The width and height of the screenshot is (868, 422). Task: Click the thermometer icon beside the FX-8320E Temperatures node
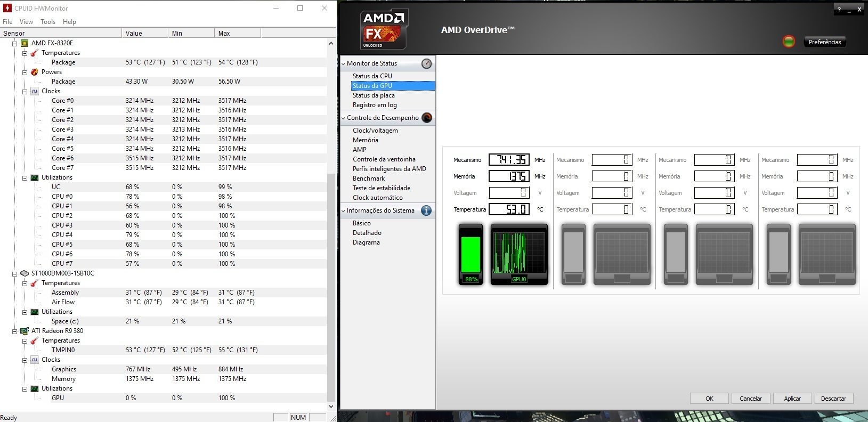pyautogui.click(x=35, y=53)
